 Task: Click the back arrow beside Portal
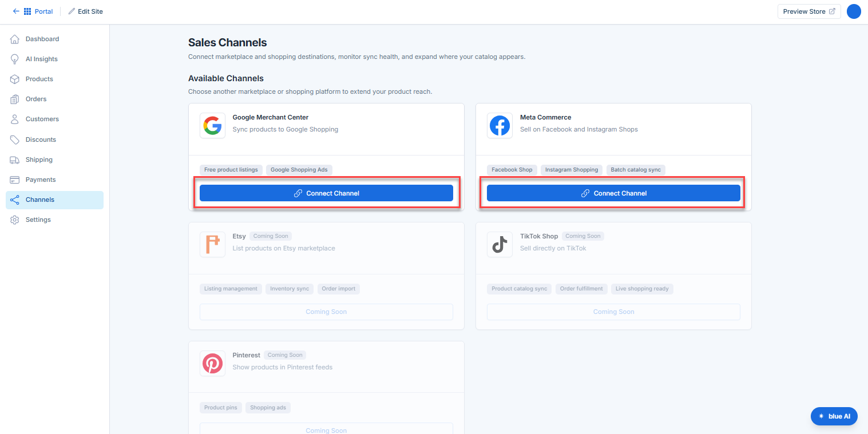click(x=16, y=11)
